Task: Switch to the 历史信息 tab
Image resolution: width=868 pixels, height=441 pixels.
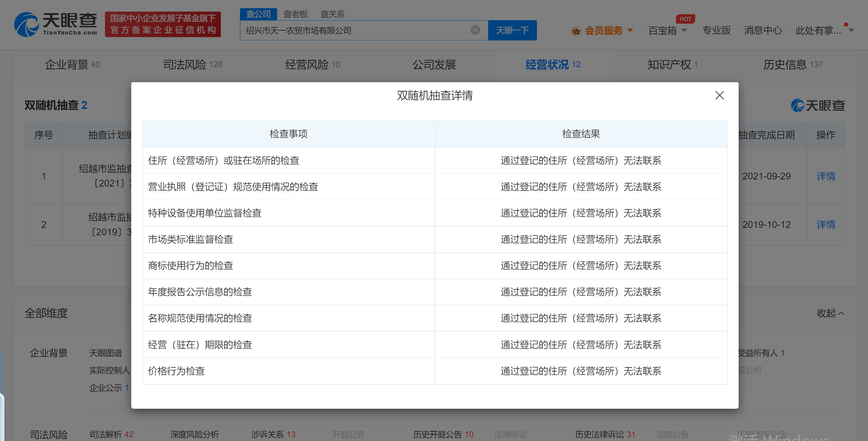Action: [784, 64]
